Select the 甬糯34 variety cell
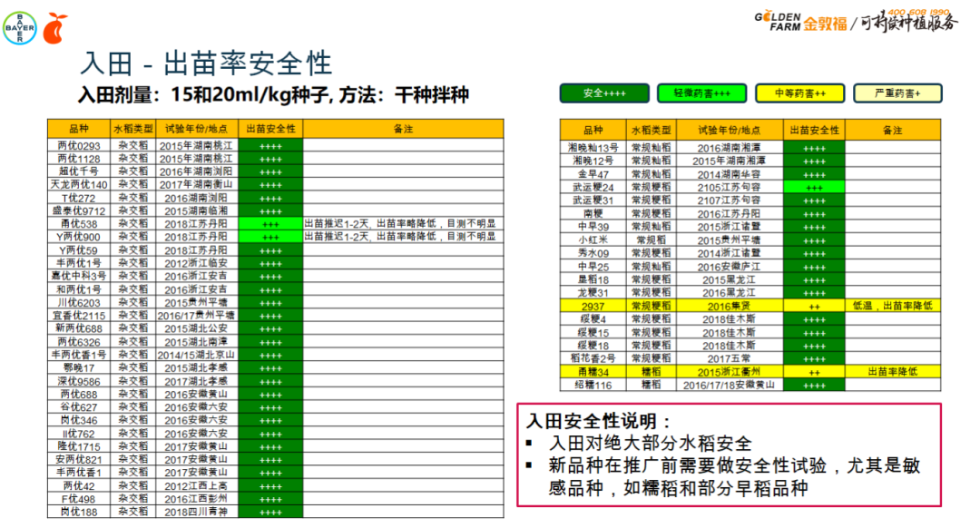980x528 pixels. coord(593,372)
